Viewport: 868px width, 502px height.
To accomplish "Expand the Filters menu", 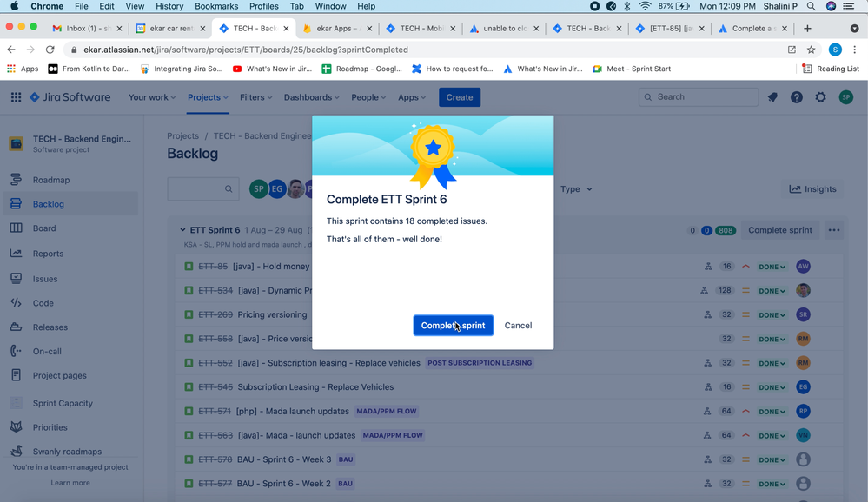I will (x=255, y=97).
